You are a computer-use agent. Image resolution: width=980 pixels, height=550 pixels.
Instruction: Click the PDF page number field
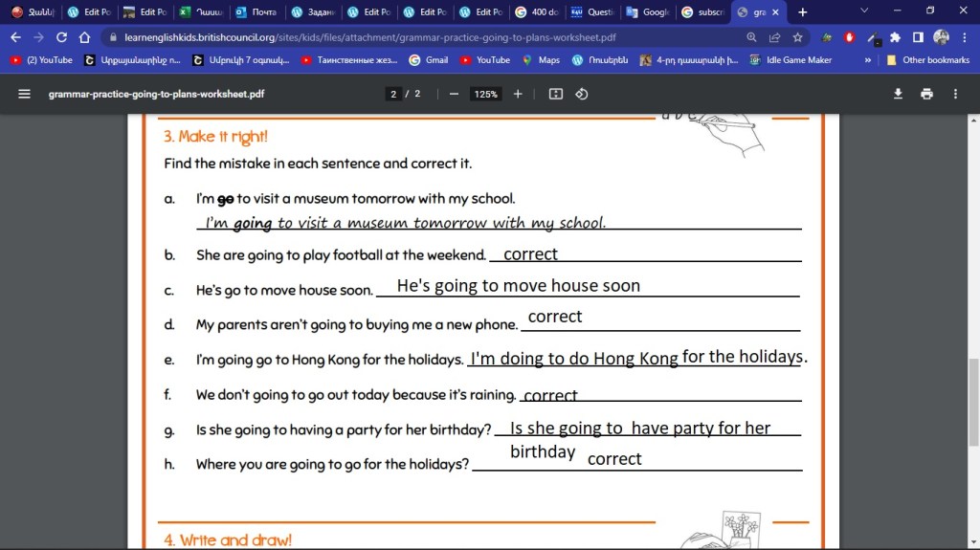point(393,94)
